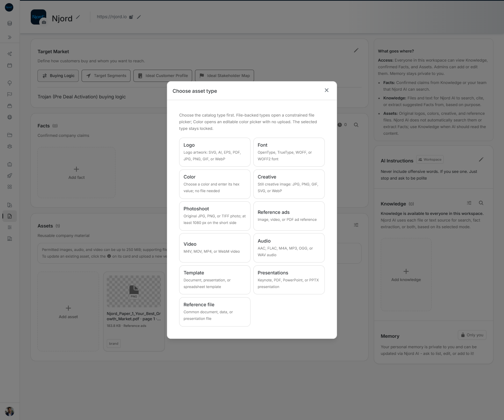This screenshot has height=420, width=504.
Task: Click Add asset card
Action: point(68,311)
